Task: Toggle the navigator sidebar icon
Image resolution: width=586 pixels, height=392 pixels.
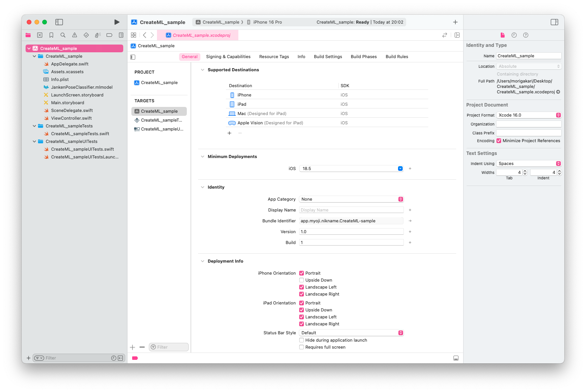Action: (x=59, y=22)
